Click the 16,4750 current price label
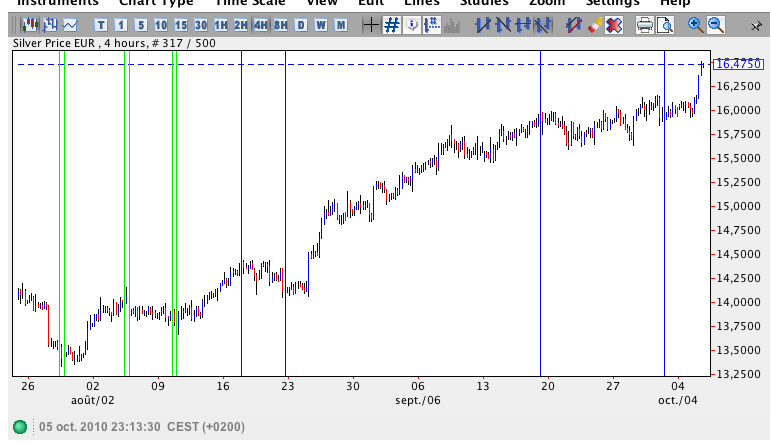Image resolution: width=771 pixels, height=445 pixels. tap(738, 64)
